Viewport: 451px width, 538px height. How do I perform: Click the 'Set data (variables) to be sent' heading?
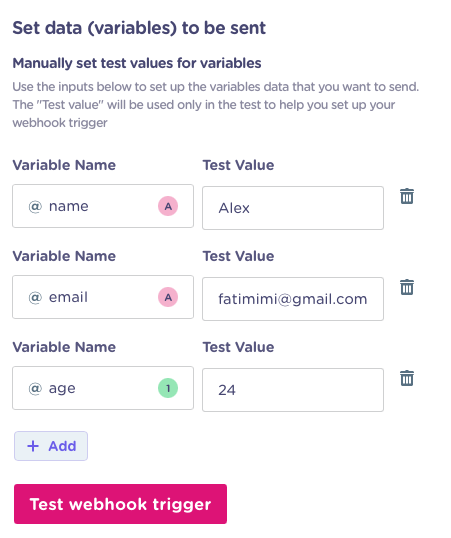click(139, 28)
